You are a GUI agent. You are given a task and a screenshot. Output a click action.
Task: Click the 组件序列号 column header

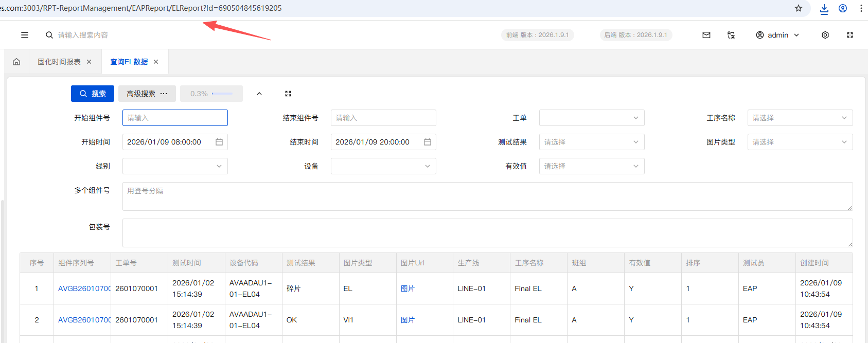(82, 263)
